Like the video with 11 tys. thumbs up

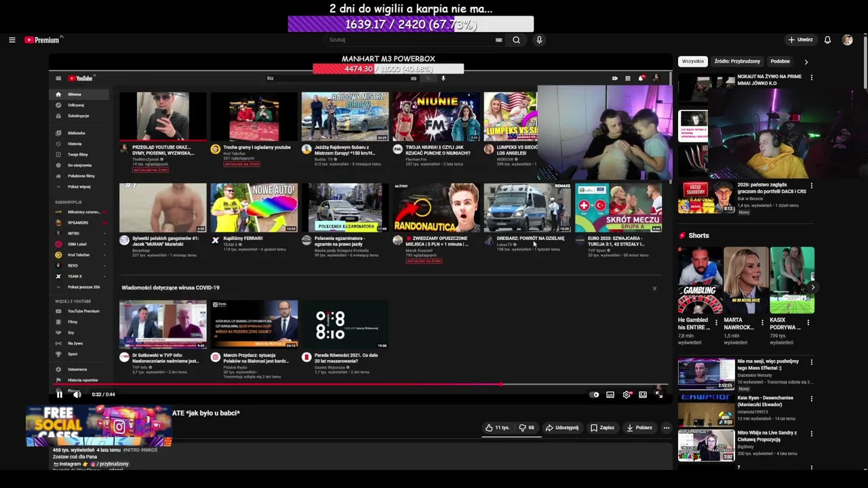coord(497,428)
